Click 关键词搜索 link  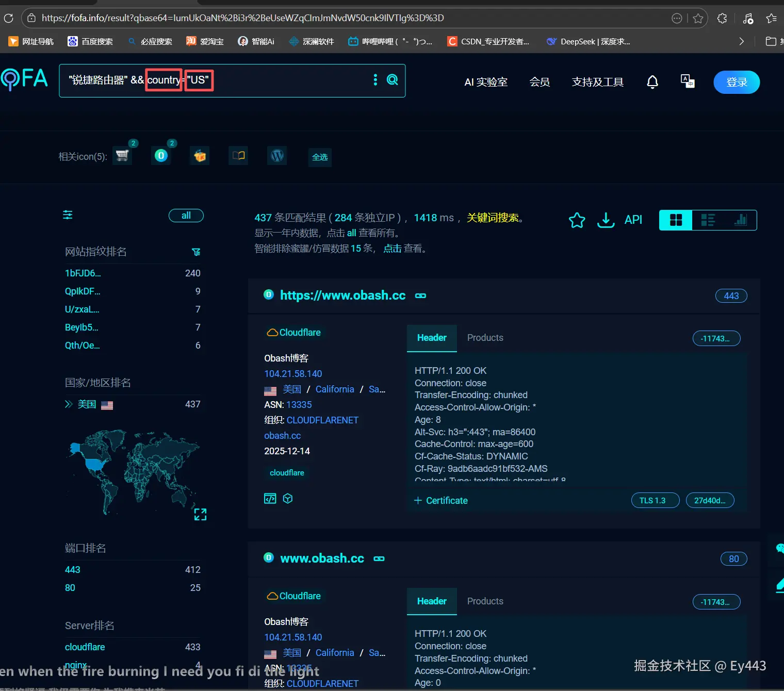493,218
